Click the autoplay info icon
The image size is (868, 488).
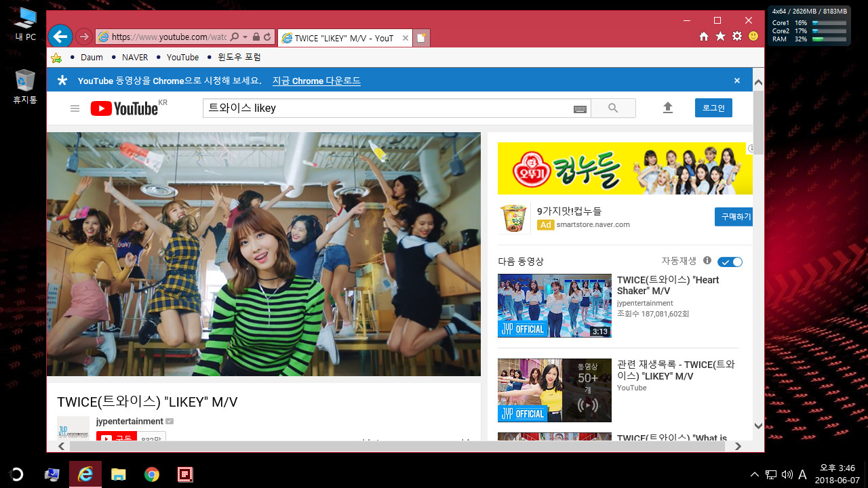coord(707,261)
